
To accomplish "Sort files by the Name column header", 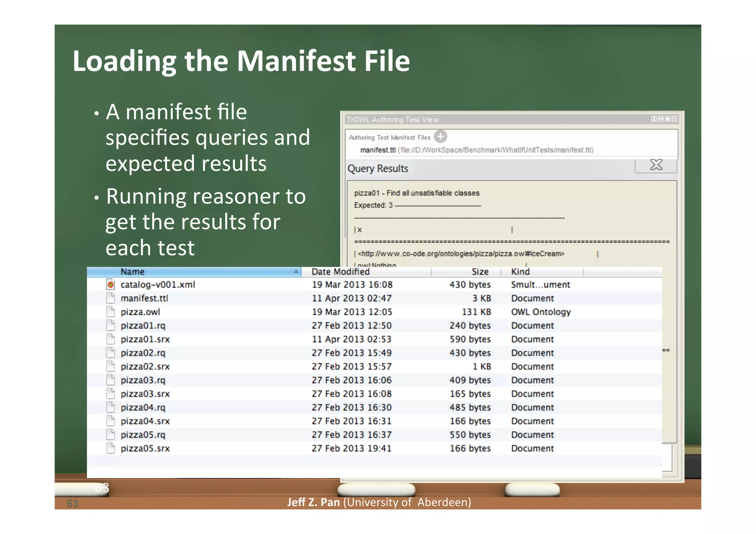I will (194, 272).
